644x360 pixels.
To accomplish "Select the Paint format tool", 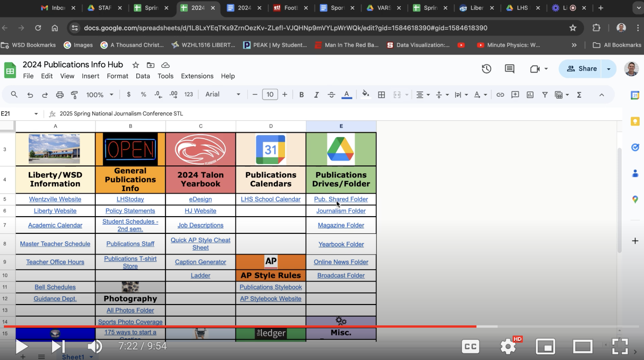I will pos(74,95).
